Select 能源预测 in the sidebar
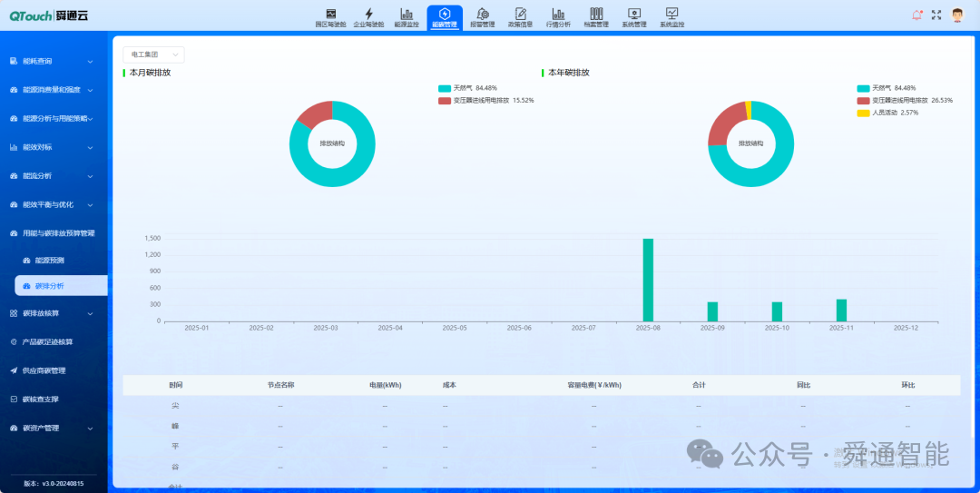Image resolution: width=980 pixels, height=493 pixels. tap(50, 261)
